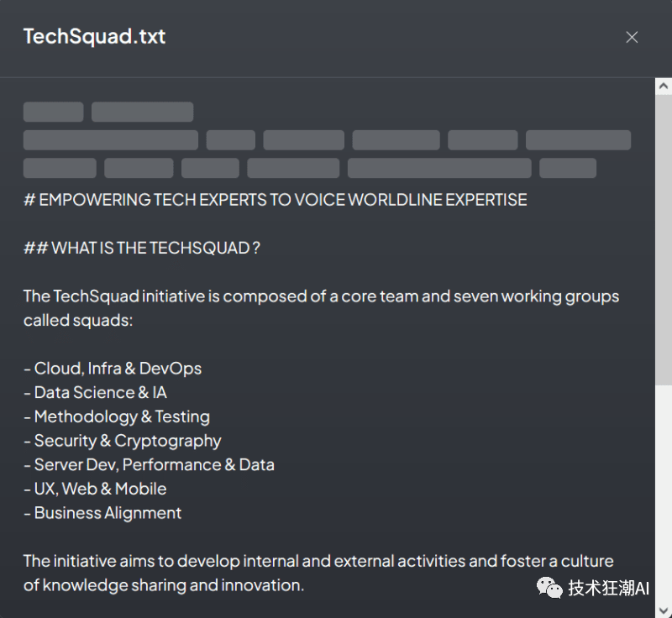
Task: Click the WHAT IS THE TECHSQUAD heading
Action: (x=141, y=248)
